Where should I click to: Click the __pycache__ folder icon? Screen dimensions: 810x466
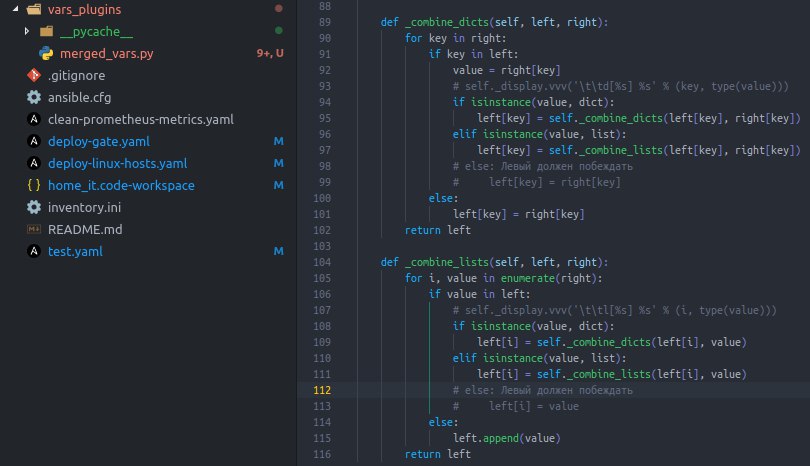tap(46, 31)
